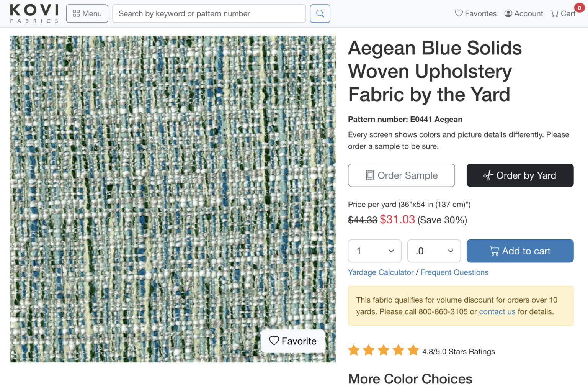This screenshot has height=385, width=588.
Task: Toggle Favorite on the fabric image
Action: (x=293, y=341)
